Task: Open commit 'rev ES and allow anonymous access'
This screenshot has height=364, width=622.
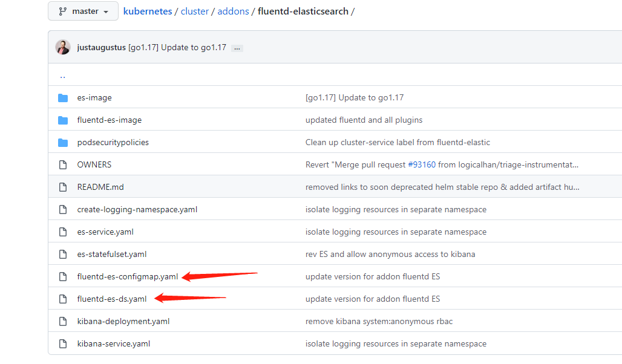Action: [390, 255]
